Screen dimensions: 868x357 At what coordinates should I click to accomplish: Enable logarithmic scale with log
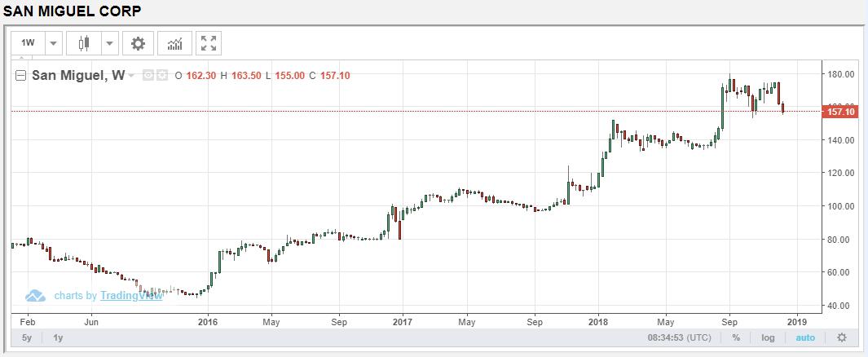(x=768, y=337)
